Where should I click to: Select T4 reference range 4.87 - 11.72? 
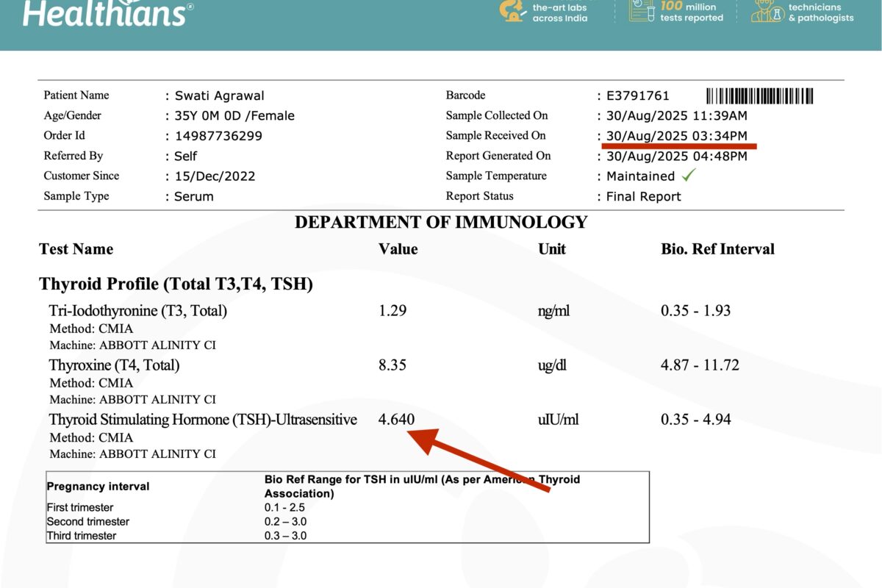[700, 365]
